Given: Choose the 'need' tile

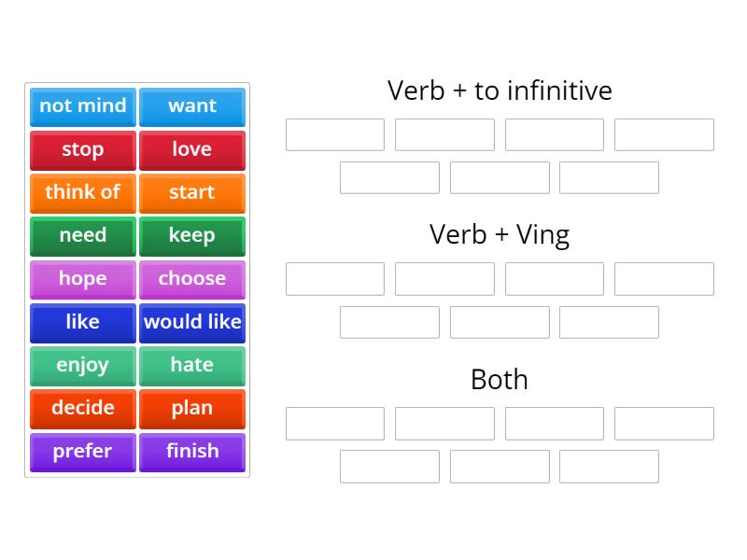Looking at the screenshot, I should pyautogui.click(x=82, y=236).
